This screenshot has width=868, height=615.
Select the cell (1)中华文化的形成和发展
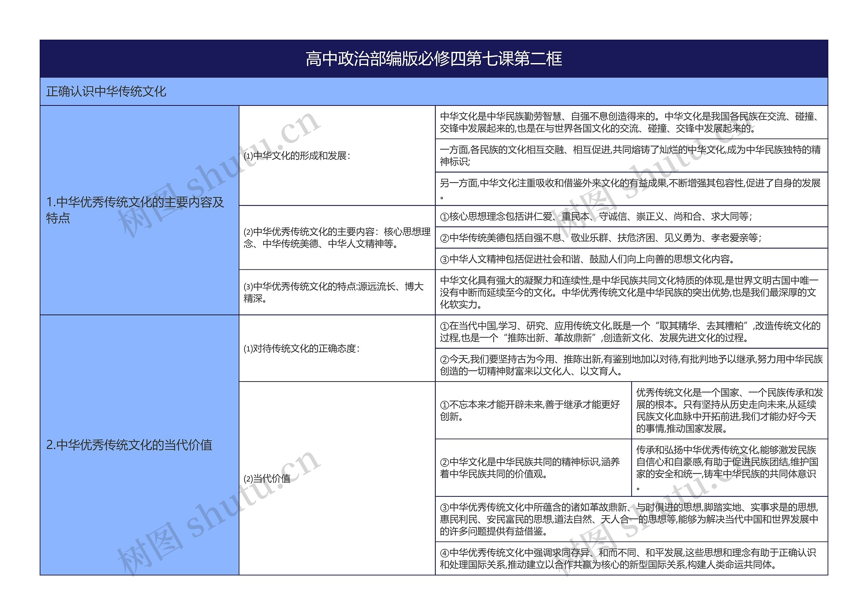tap(337, 156)
